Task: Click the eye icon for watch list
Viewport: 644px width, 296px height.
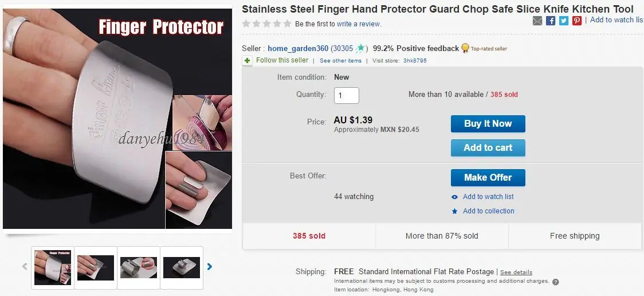Action: (454, 197)
